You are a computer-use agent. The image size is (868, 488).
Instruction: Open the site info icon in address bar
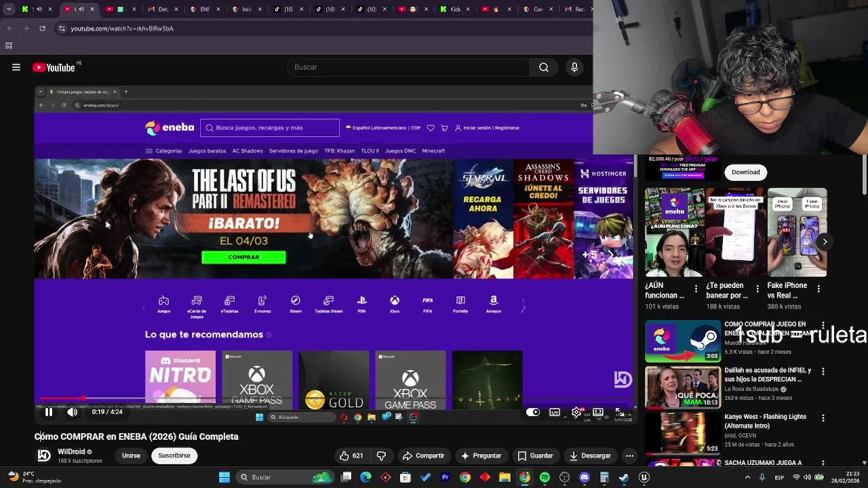click(x=62, y=28)
